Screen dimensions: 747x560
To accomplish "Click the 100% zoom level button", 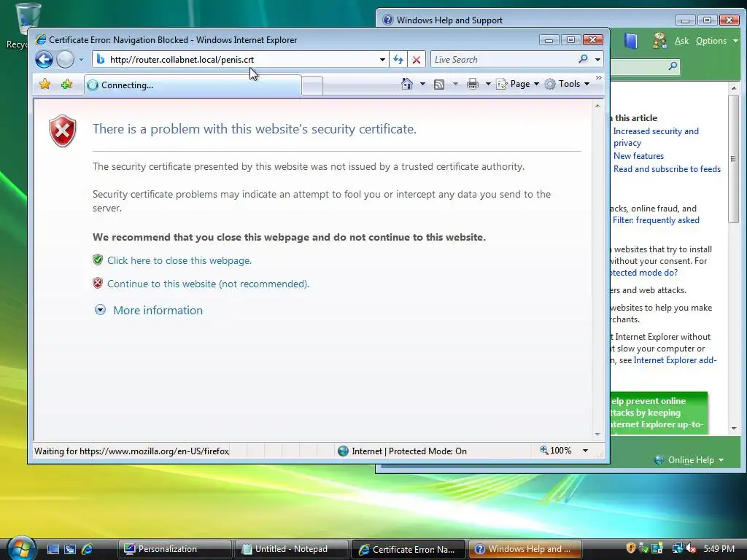I will tap(555, 451).
